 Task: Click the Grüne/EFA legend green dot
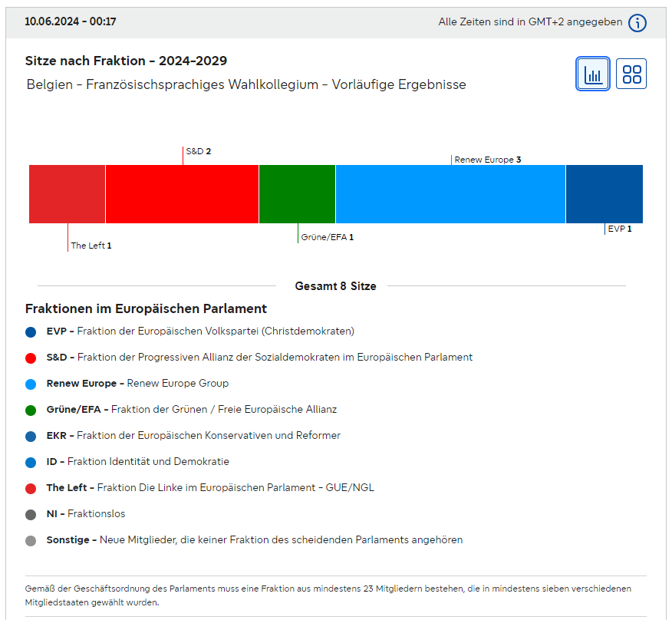coord(31,411)
